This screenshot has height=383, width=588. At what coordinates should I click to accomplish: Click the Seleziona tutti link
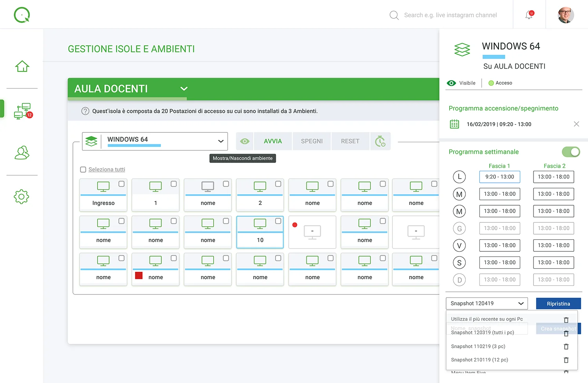pos(107,170)
